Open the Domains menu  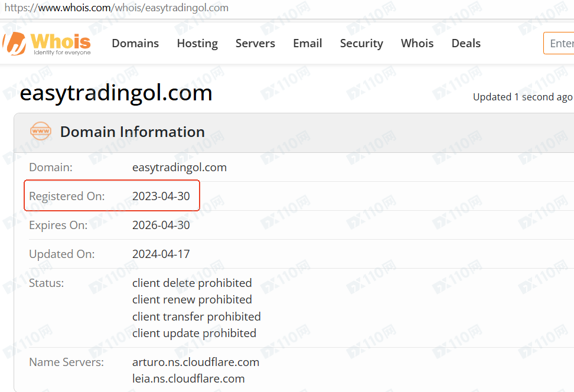(x=135, y=43)
